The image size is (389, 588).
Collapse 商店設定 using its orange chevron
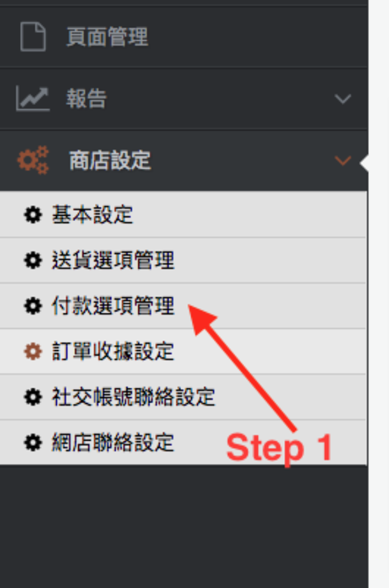pyautogui.click(x=343, y=161)
